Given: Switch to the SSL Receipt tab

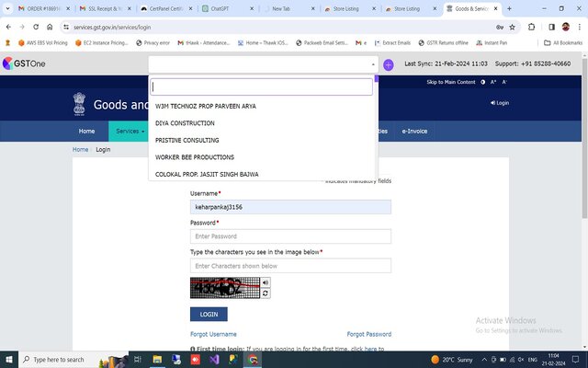Looking at the screenshot, I should coord(106,8).
